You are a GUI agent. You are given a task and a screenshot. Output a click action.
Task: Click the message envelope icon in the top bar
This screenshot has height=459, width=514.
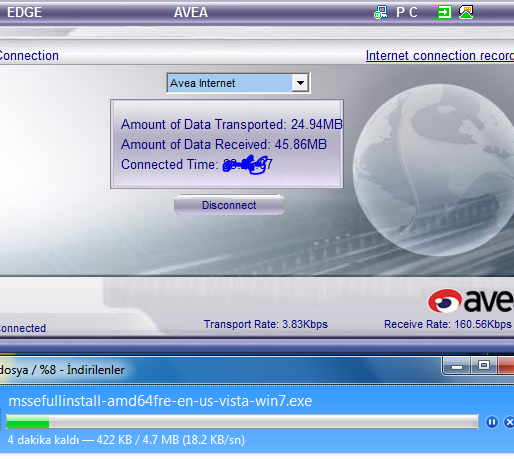(x=466, y=12)
